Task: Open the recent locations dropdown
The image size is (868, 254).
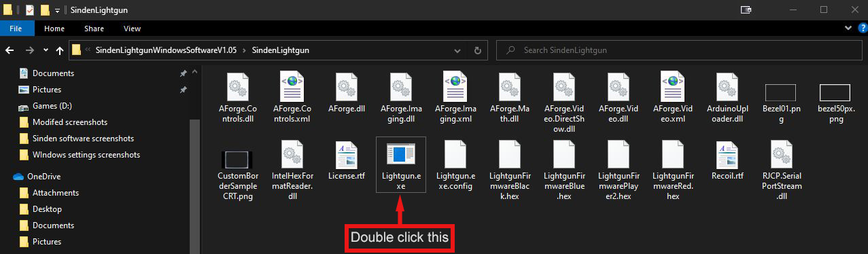Action: click(46, 50)
